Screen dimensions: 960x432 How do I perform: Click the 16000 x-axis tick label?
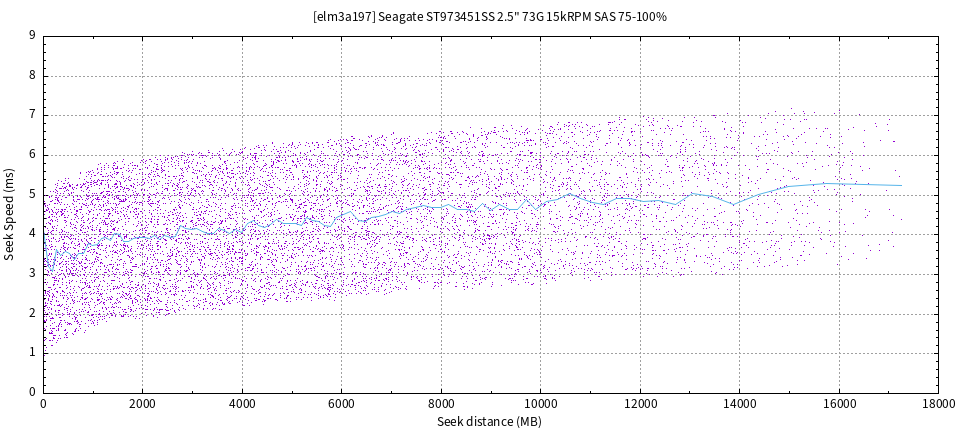pyautogui.click(x=838, y=404)
